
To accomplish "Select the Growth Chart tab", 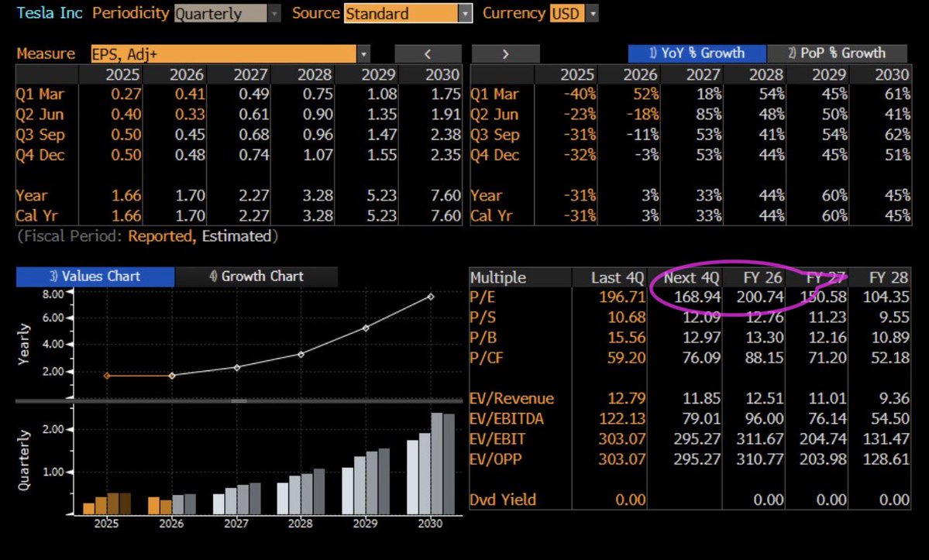I will [256, 277].
